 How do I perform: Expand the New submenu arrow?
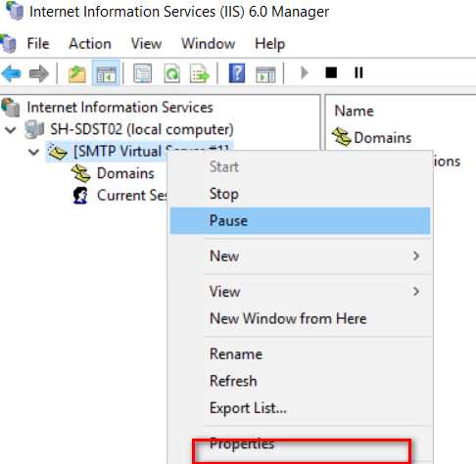pyautogui.click(x=416, y=255)
